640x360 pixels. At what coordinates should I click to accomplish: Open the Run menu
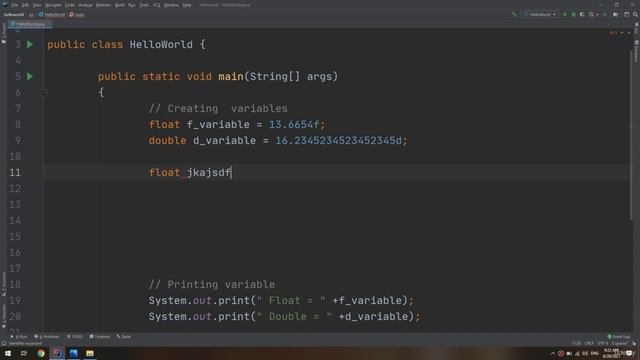[132, 5]
